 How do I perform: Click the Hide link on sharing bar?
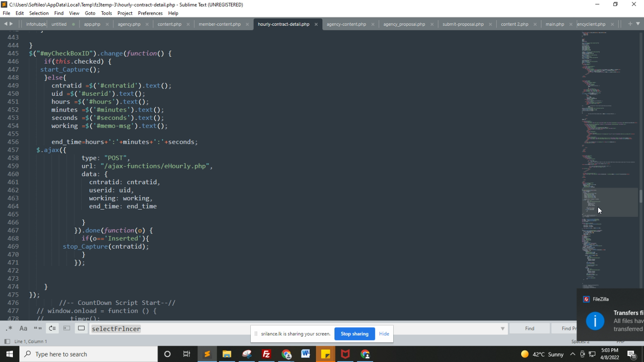(x=384, y=334)
